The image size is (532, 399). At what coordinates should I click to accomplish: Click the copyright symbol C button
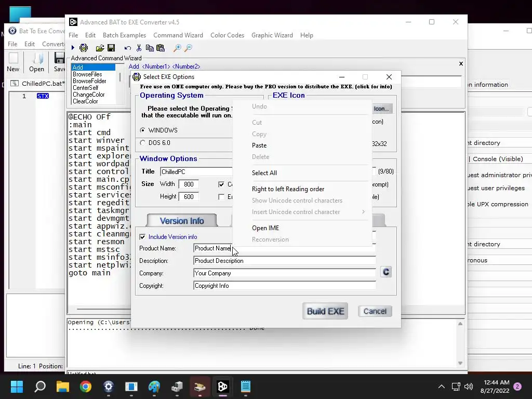[386, 272]
